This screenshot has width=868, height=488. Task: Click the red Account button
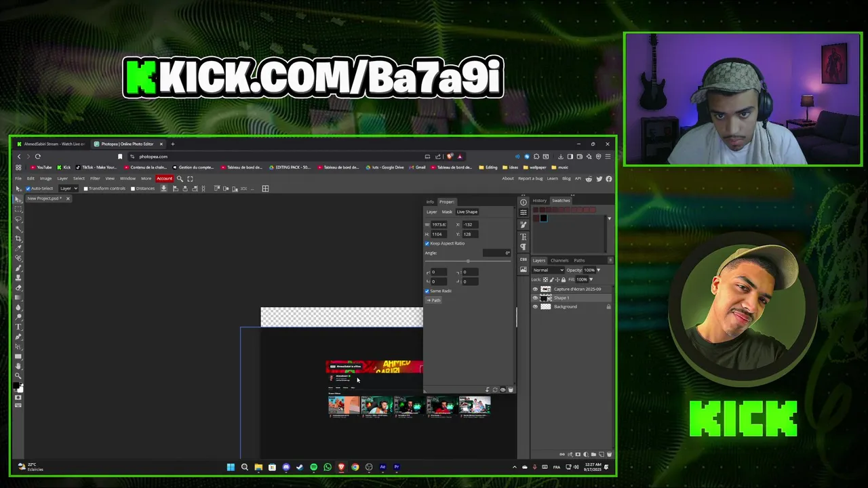(x=164, y=178)
